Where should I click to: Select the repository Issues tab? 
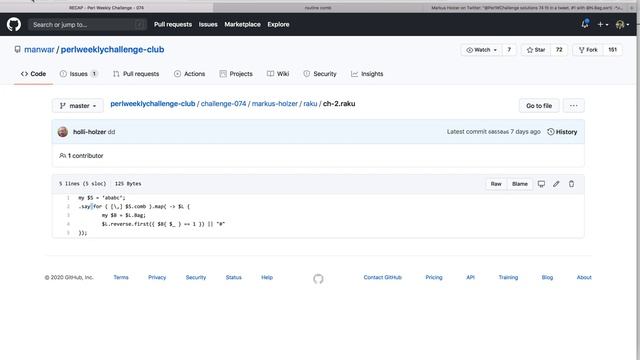[78, 74]
